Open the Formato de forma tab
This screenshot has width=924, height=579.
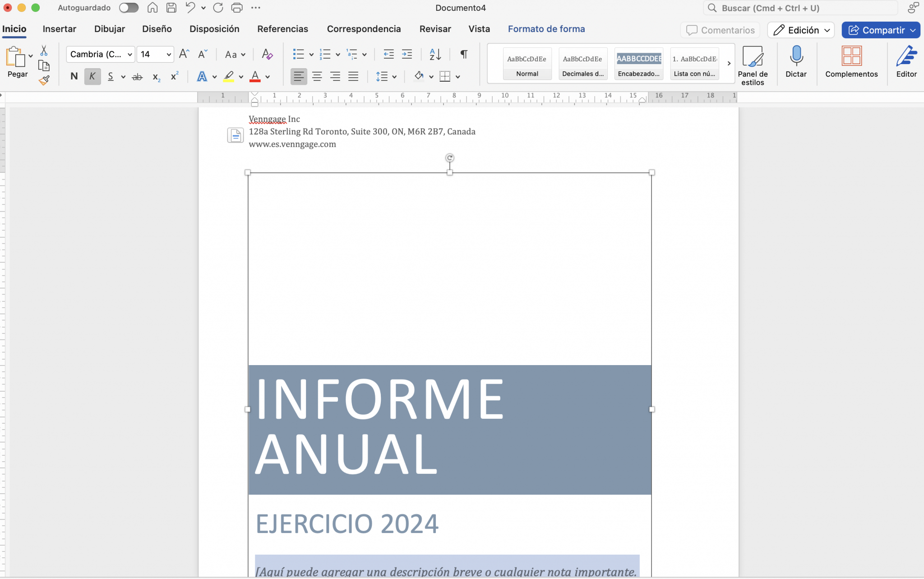pos(546,28)
